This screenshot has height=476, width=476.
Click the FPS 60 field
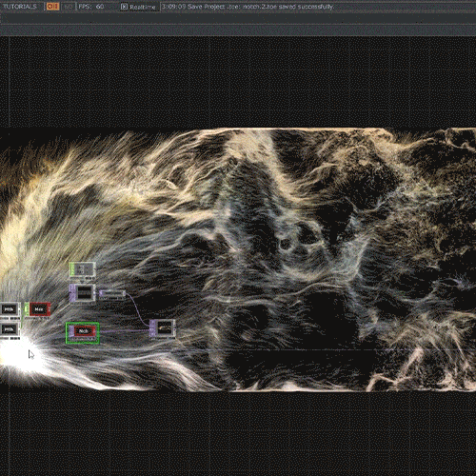[x=91, y=7]
